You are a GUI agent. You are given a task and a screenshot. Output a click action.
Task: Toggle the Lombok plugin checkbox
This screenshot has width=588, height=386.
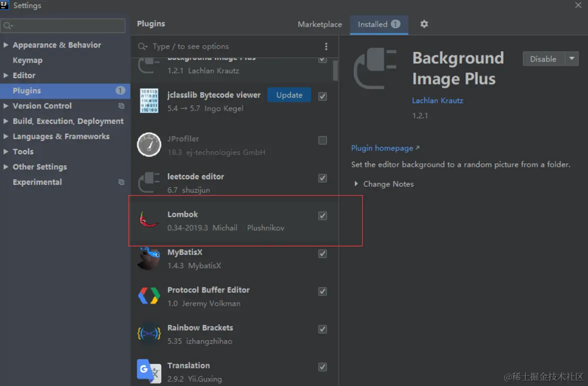pos(322,216)
